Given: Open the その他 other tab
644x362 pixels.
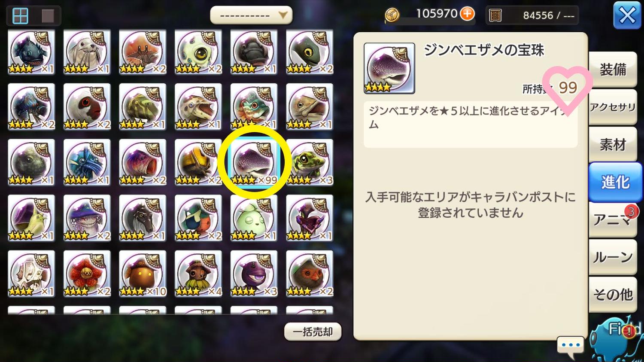Looking at the screenshot, I should click(x=613, y=294).
